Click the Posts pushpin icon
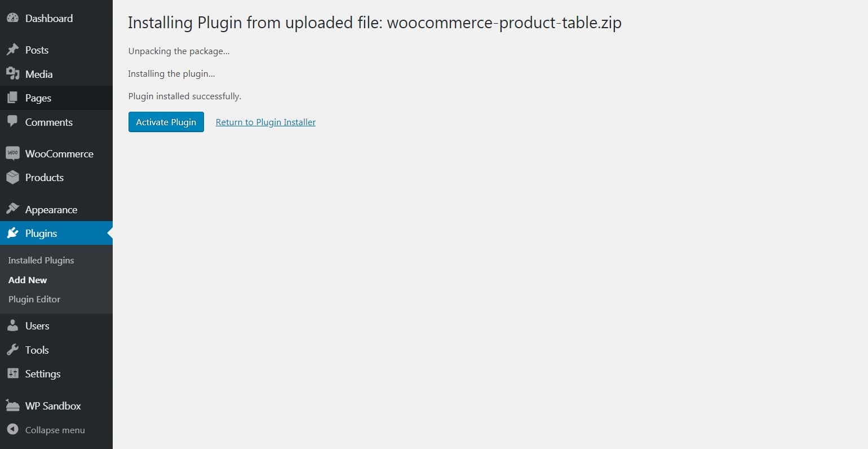Viewport: 868px width, 449px height. [12, 50]
